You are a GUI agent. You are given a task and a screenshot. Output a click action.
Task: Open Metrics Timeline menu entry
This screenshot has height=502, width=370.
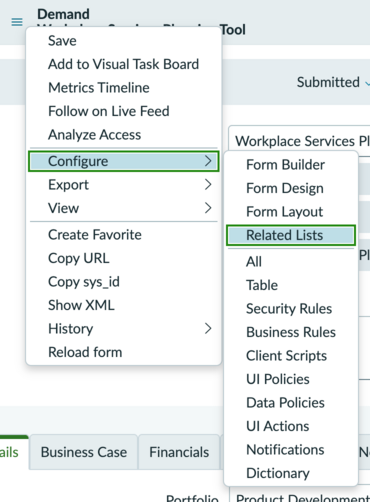124,88
